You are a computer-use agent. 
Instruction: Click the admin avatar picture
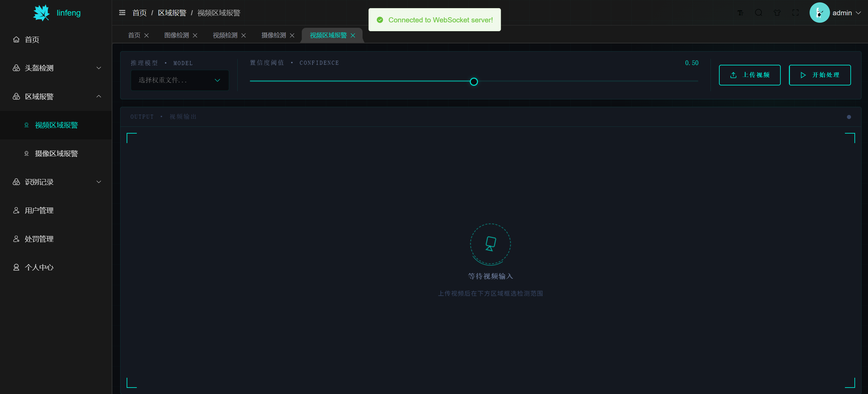(x=819, y=13)
